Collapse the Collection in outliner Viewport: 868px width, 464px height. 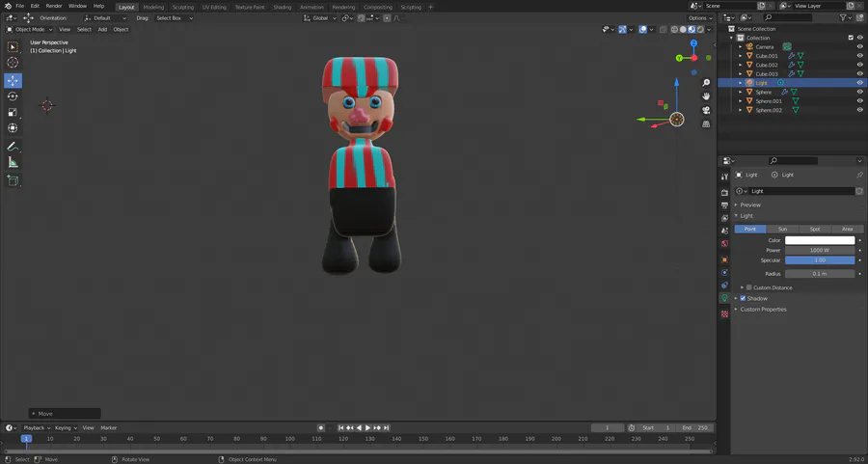(x=732, y=39)
